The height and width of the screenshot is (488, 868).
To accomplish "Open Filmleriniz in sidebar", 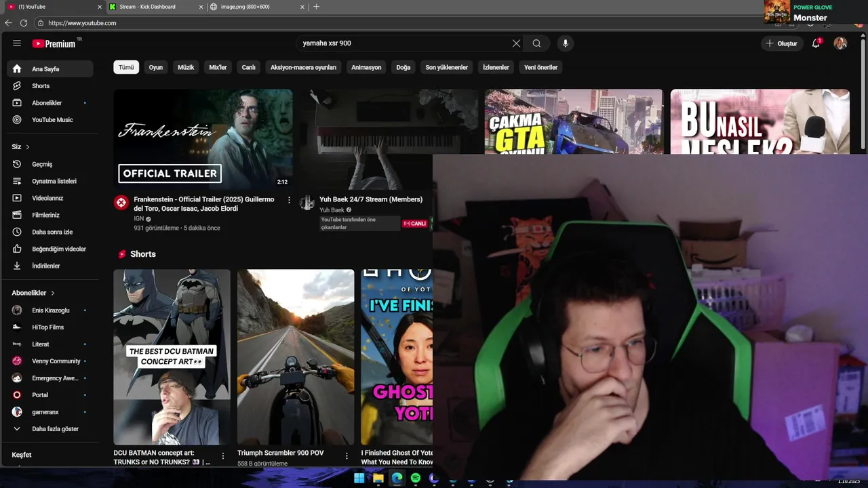I will [x=50, y=215].
